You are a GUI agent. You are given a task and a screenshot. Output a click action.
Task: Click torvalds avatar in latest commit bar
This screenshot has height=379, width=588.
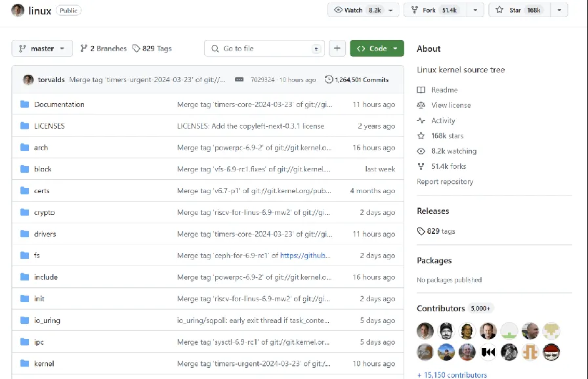click(x=28, y=79)
